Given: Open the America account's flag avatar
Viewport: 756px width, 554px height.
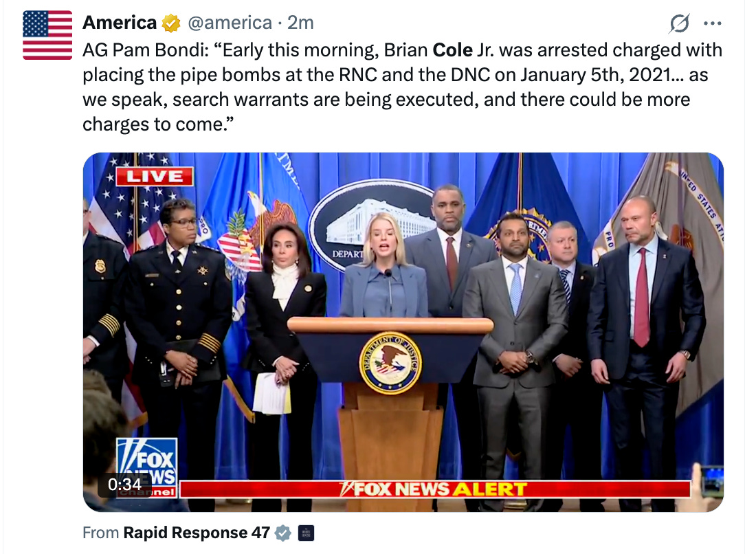Looking at the screenshot, I should pos(47,35).
